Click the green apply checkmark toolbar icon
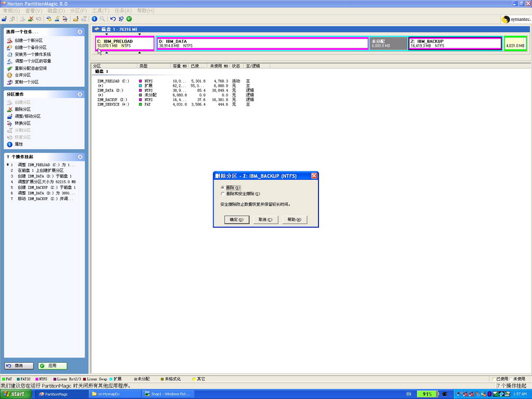The width and height of the screenshot is (532, 399). pos(129,19)
